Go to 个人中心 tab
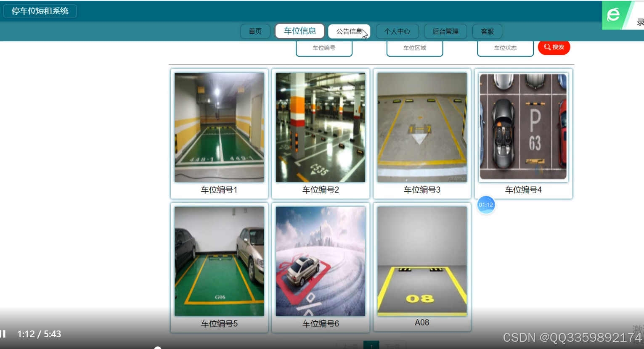The width and height of the screenshot is (644, 349). click(x=397, y=31)
